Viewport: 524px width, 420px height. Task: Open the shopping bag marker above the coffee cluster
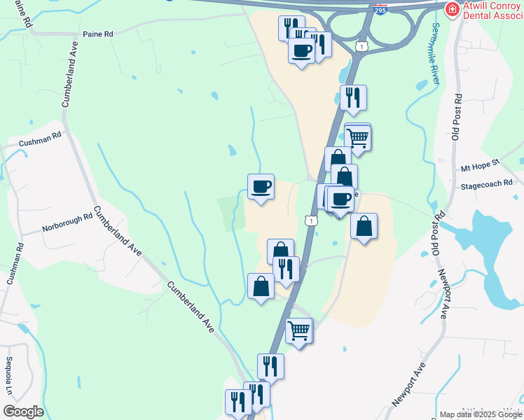pos(345,177)
